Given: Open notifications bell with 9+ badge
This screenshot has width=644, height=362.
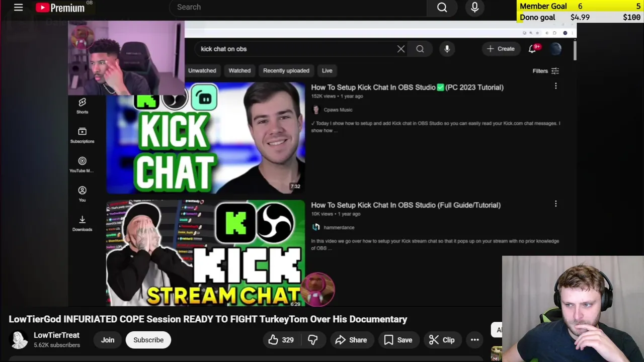Looking at the screenshot, I should coord(533,49).
